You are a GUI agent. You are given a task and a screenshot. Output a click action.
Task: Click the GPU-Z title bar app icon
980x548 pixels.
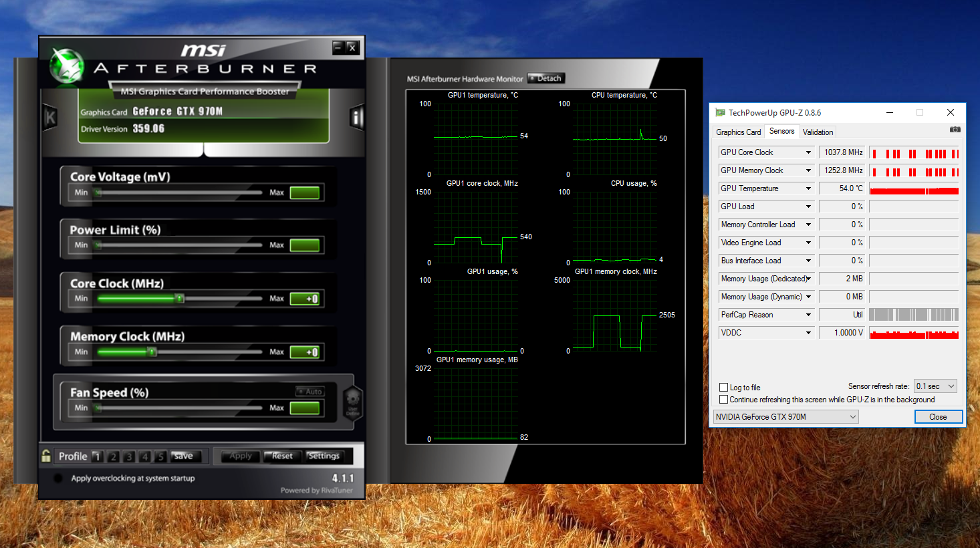[x=720, y=112]
